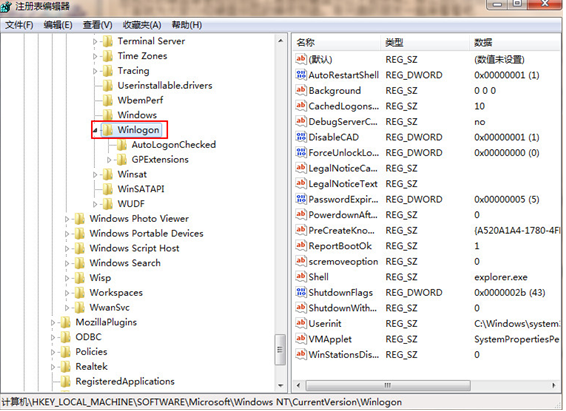Click the horizontal scrollbar thumb in values pane
The image size is (566, 411).
coord(388,385)
